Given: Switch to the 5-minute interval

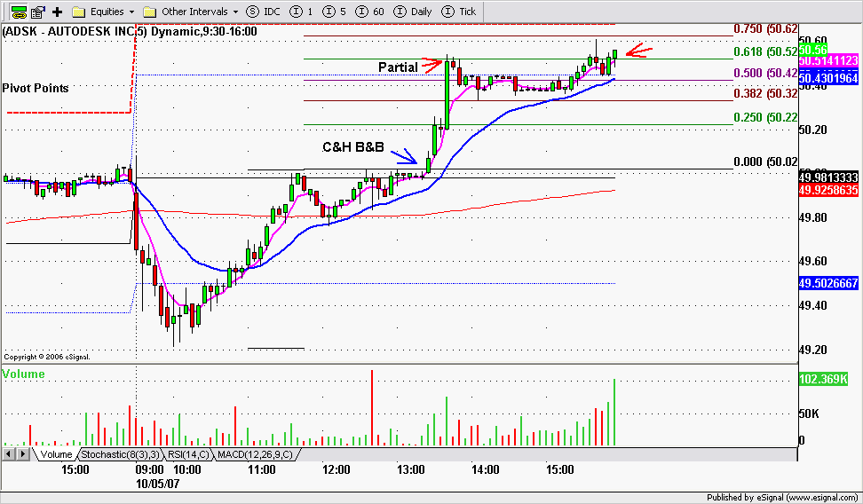Looking at the screenshot, I should click(x=334, y=12).
